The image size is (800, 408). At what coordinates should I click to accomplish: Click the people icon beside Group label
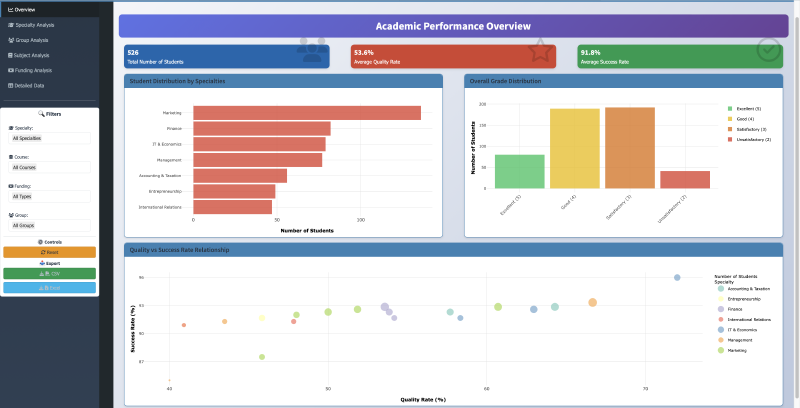[11, 215]
